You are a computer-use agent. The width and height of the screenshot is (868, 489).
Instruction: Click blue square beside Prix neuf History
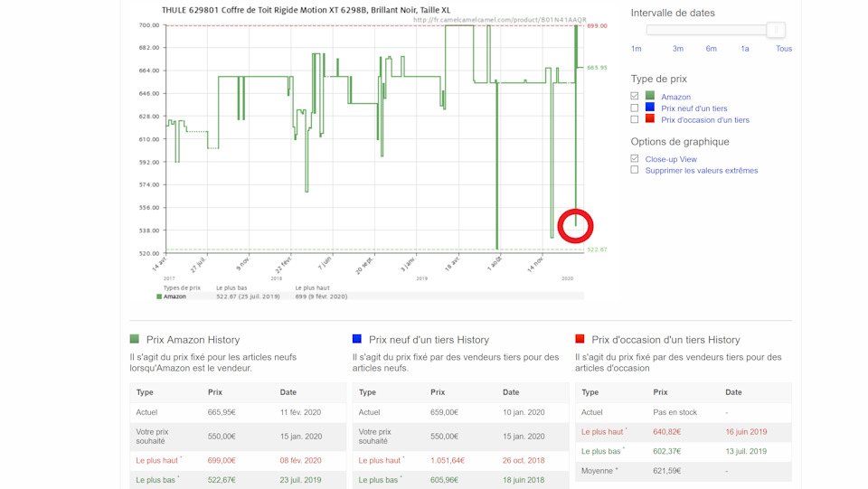[356, 339]
